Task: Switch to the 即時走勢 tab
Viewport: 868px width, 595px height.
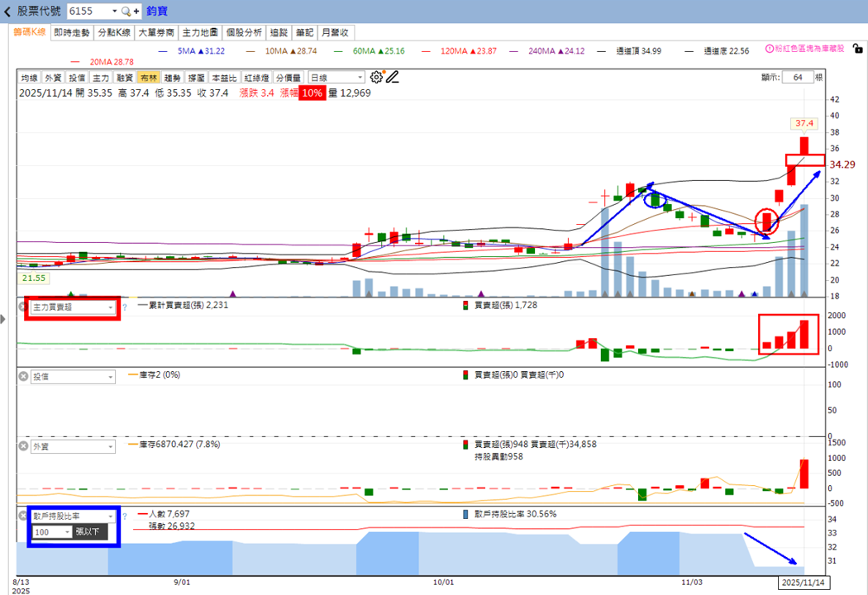Action: [x=72, y=33]
